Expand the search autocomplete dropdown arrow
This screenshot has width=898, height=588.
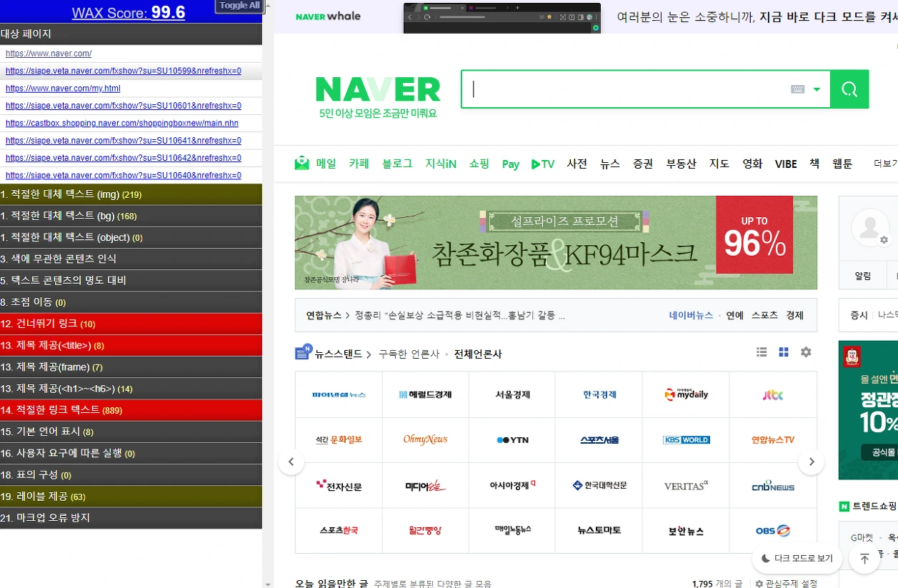[x=817, y=90]
